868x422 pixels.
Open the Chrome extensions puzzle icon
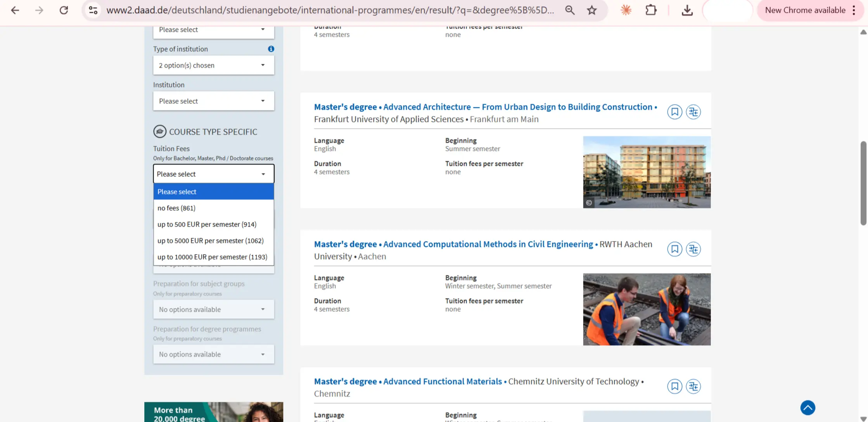coord(651,10)
